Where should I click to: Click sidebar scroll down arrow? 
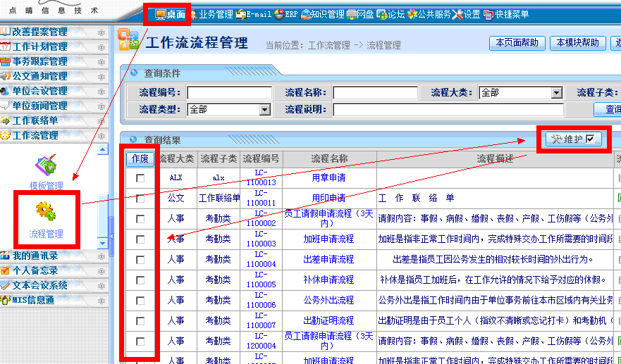[x=102, y=243]
